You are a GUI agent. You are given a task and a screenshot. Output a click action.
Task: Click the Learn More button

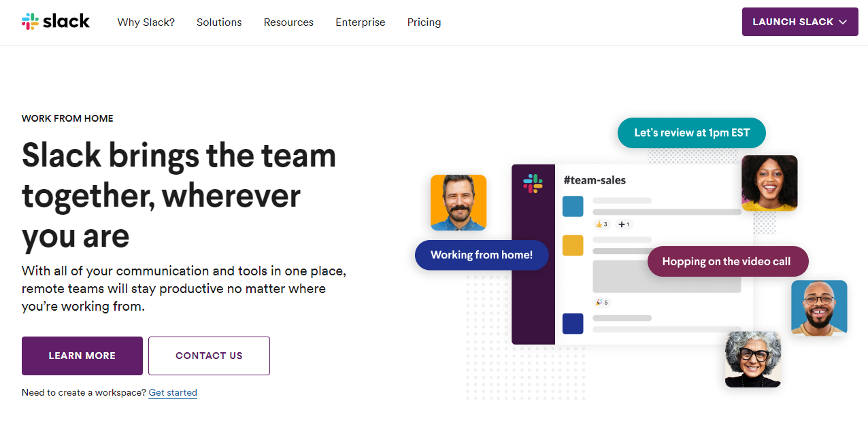[82, 356]
